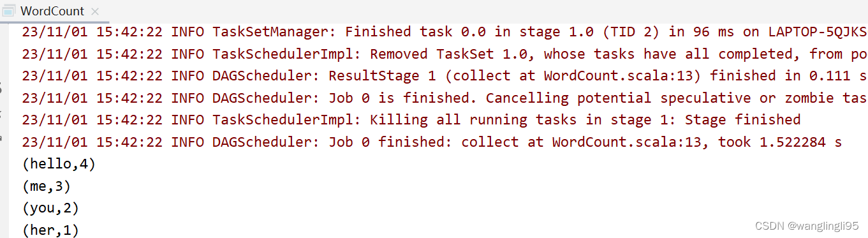
Task: Click the (you,2) output line
Action: pos(50,208)
